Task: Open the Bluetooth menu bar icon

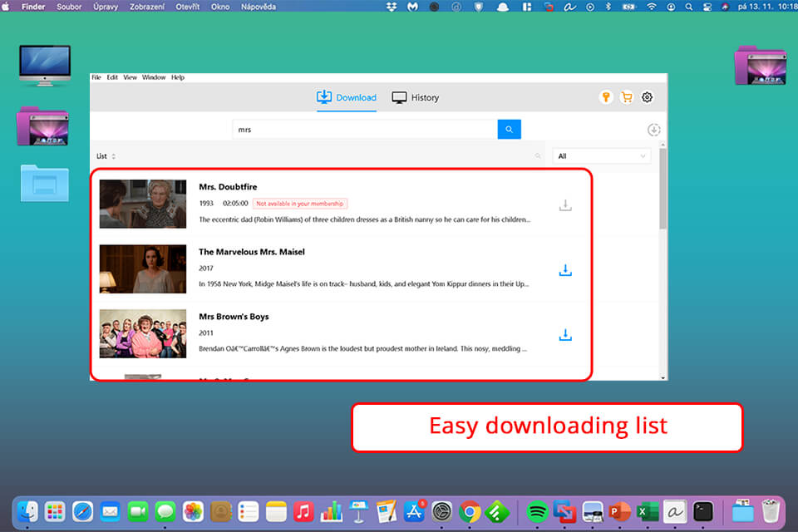Action: click(608, 7)
